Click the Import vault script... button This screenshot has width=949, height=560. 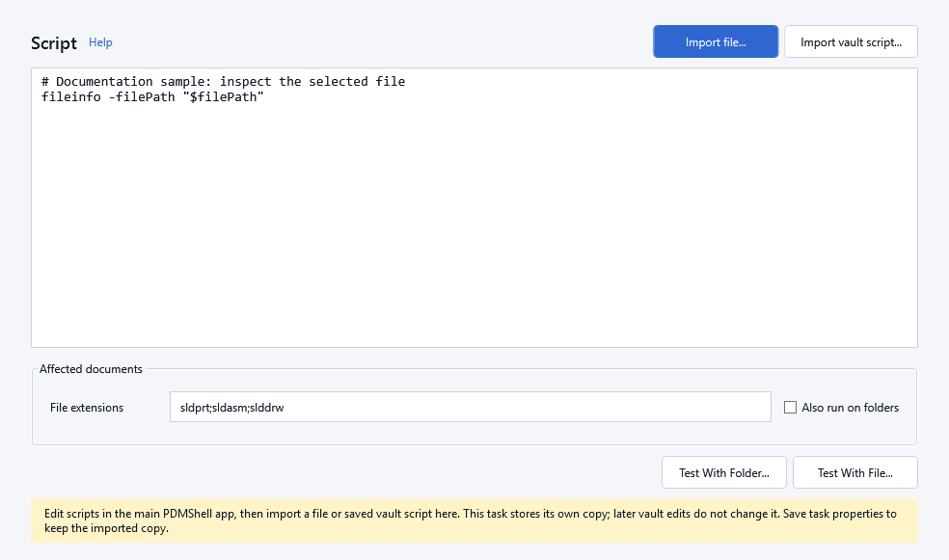[x=851, y=41]
